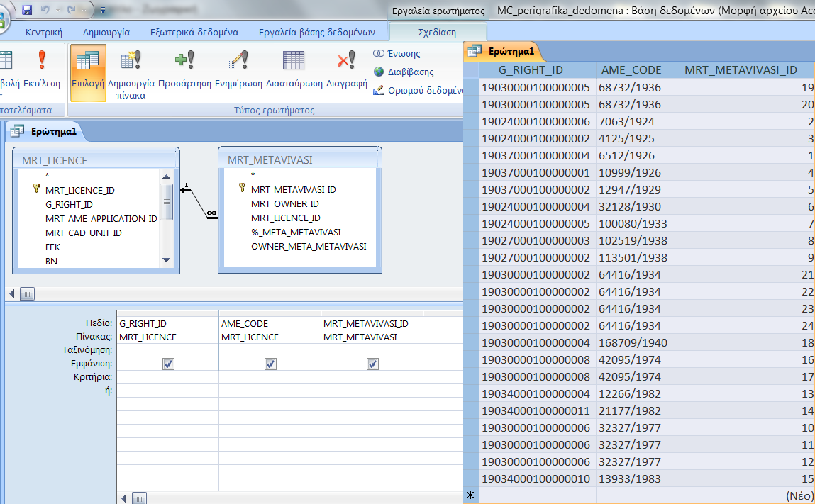Click the left arrow of the design grid scrollbar
This screenshot has height=504, width=815.
(124, 498)
